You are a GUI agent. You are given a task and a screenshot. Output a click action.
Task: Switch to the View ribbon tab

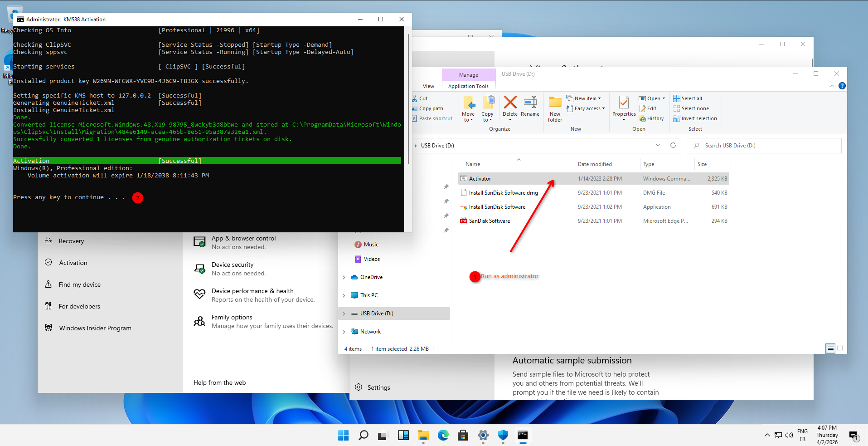pos(428,86)
